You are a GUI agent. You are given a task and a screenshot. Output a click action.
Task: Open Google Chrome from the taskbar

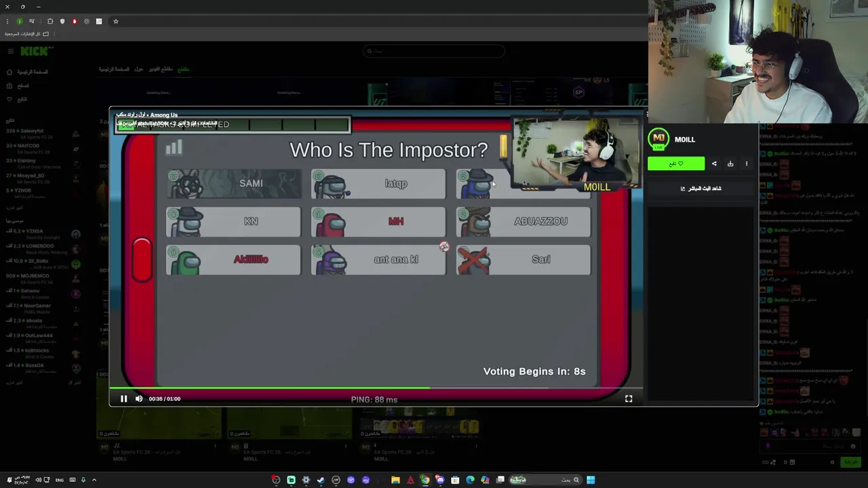(425, 480)
